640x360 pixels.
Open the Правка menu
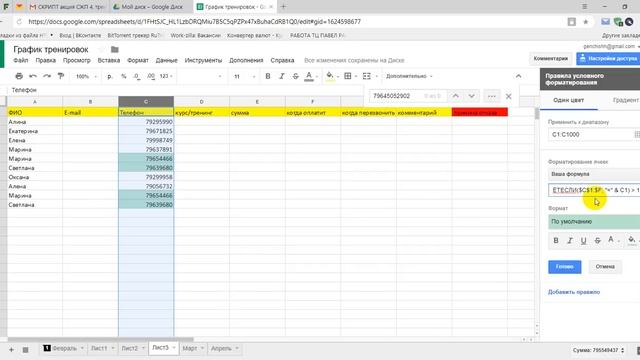[x=45, y=60]
